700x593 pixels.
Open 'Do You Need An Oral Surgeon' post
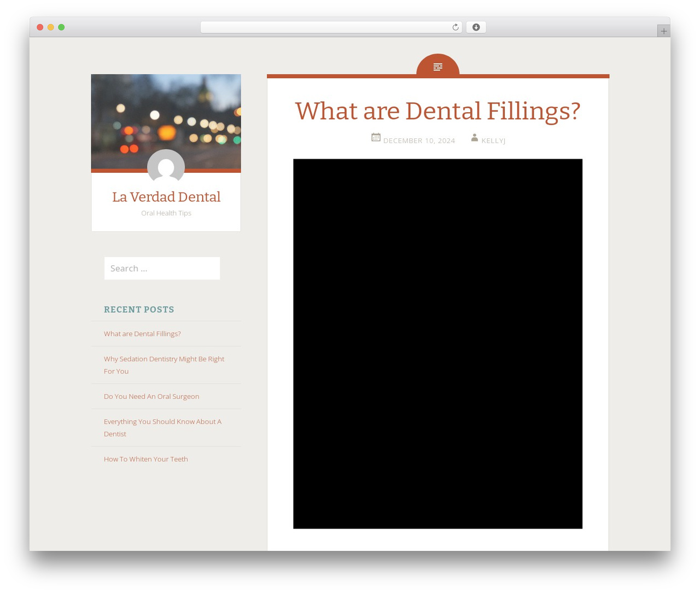151,397
